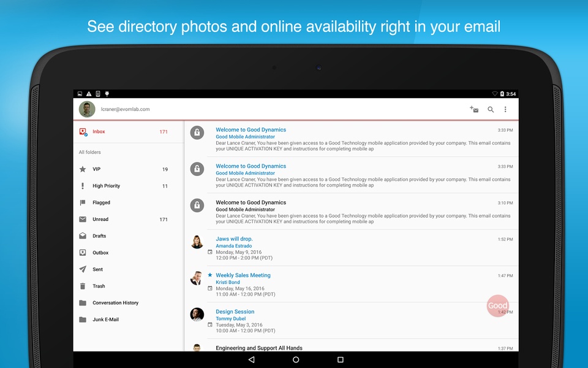Click the Outbox tray icon

(x=83, y=253)
